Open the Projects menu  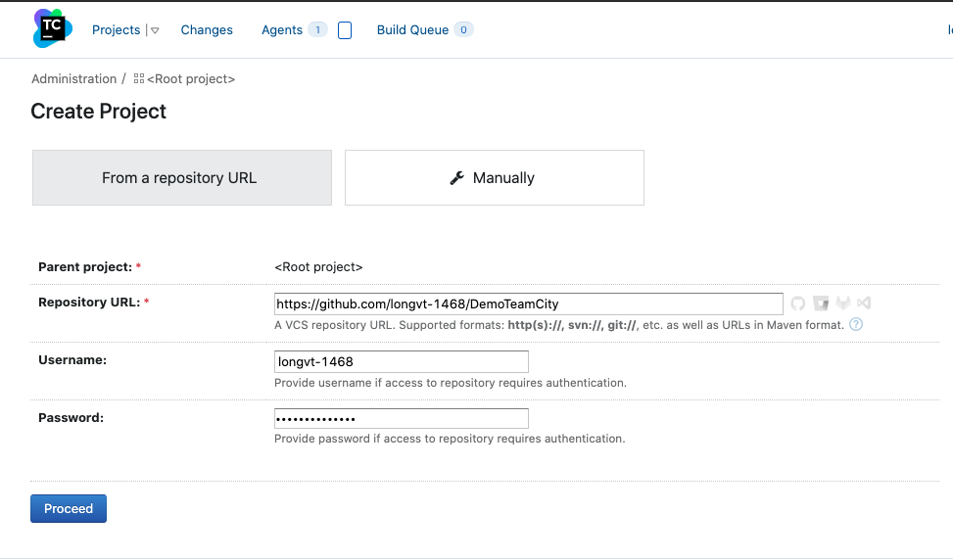click(117, 30)
